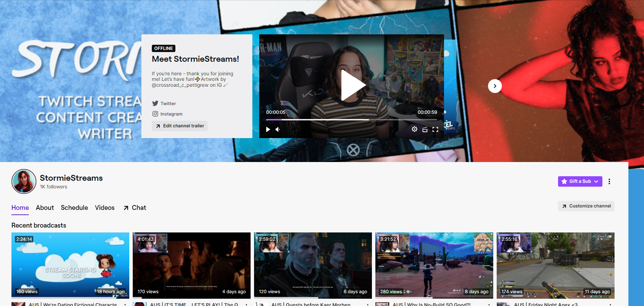The image size is (644, 306).
Task: Open the 2:59:02 Witcher broadcast thumbnail
Action: pyautogui.click(x=313, y=265)
